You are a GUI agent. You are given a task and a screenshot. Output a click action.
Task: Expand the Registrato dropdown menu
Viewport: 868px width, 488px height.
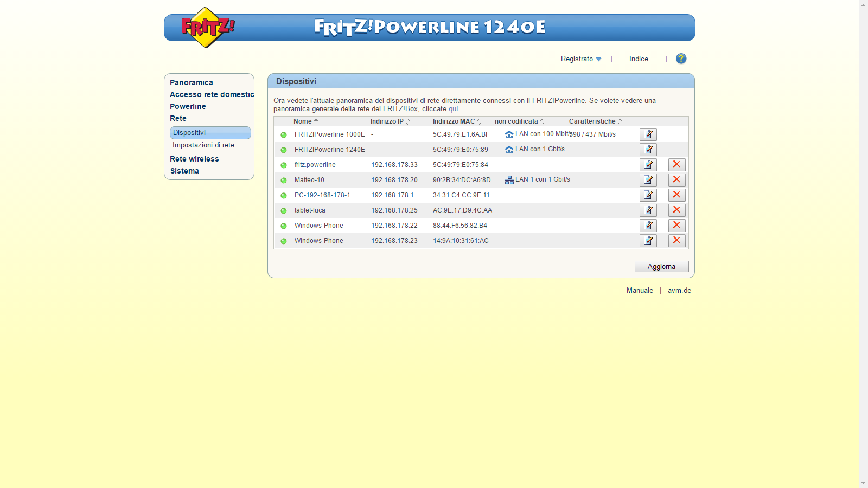coord(581,59)
